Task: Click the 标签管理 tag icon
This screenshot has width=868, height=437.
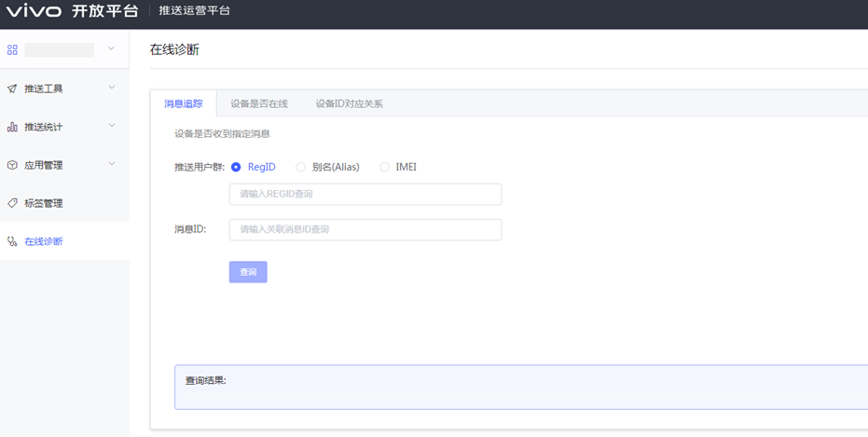Action: [12, 203]
